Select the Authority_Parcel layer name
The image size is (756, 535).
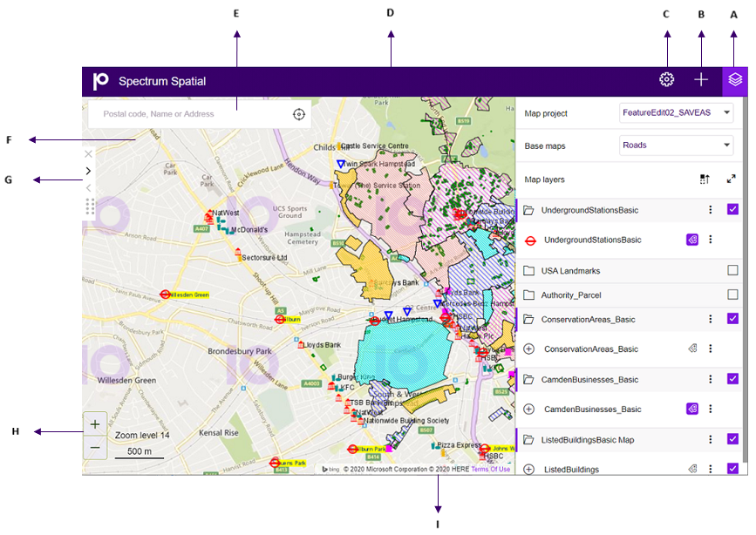[x=571, y=295]
